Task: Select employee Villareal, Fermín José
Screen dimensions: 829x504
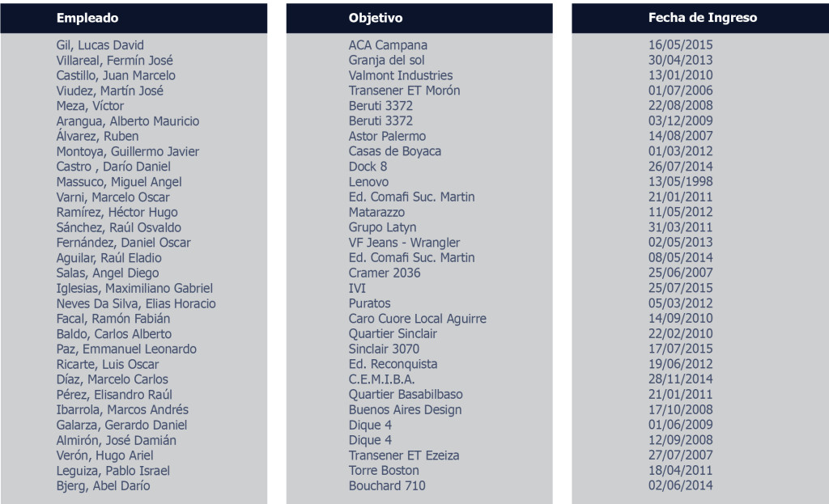Action: (115, 61)
